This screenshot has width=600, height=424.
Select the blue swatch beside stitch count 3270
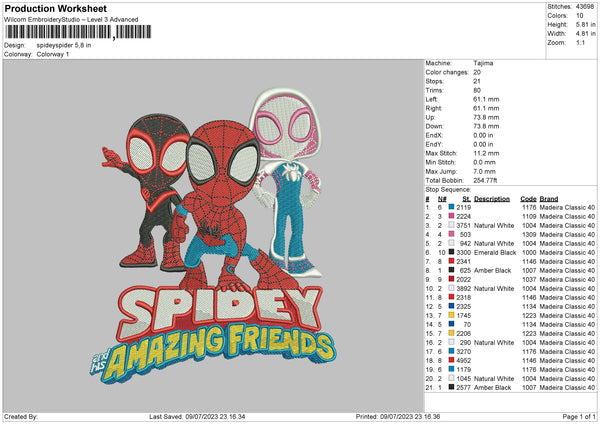(x=451, y=351)
